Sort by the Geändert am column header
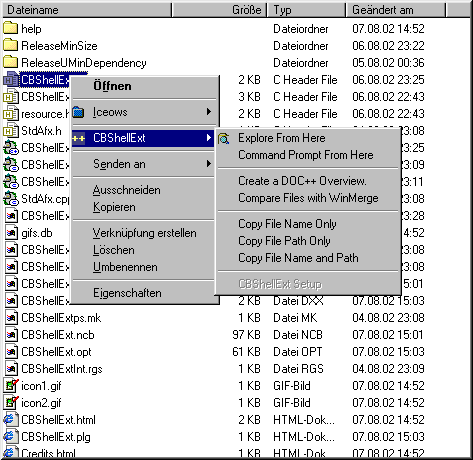Viewport: 473px width, 460px height. point(395,10)
